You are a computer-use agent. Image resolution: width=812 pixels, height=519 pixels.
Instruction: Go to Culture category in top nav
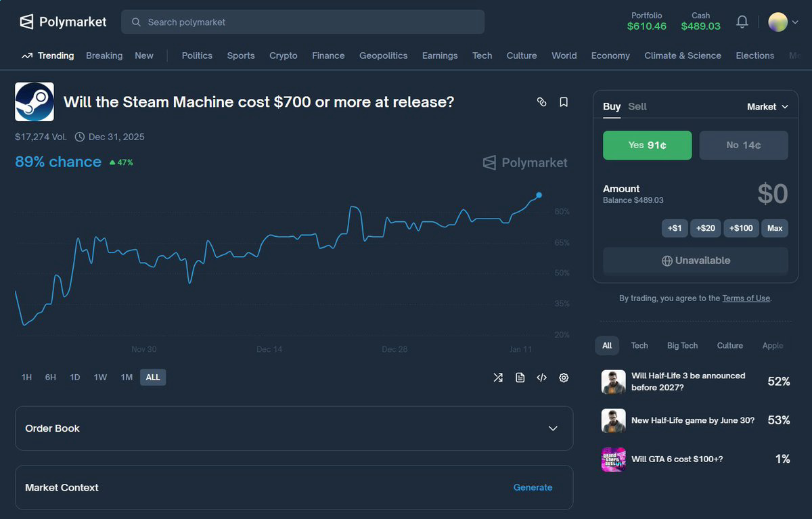(522, 55)
